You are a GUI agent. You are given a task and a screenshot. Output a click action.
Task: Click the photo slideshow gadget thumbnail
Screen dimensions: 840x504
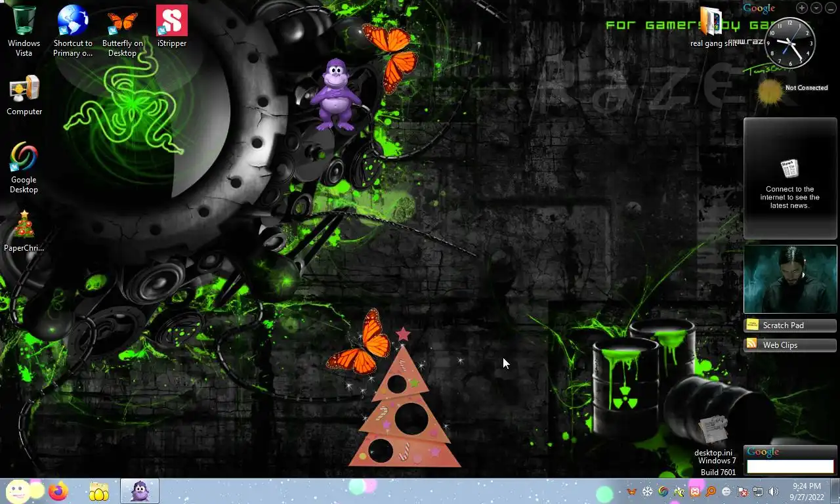(x=790, y=279)
